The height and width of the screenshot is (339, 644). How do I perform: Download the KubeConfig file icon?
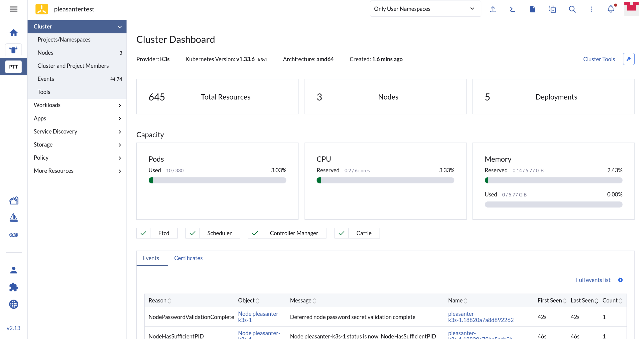532,9
